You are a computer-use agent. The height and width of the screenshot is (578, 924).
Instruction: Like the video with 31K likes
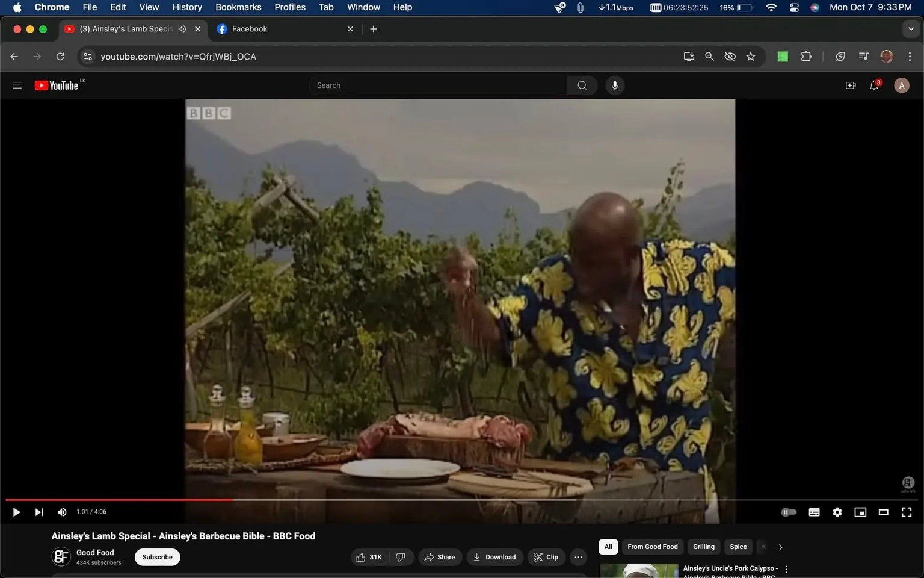[368, 557]
